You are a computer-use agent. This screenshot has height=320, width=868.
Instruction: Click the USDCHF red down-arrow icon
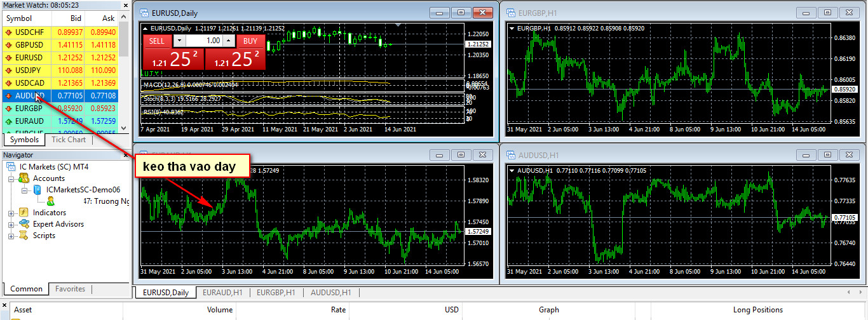click(x=9, y=32)
